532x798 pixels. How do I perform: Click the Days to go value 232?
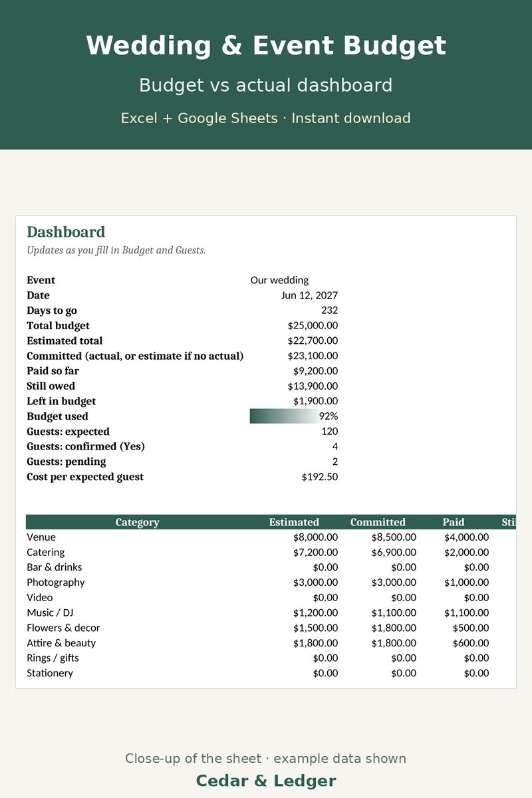(329, 311)
